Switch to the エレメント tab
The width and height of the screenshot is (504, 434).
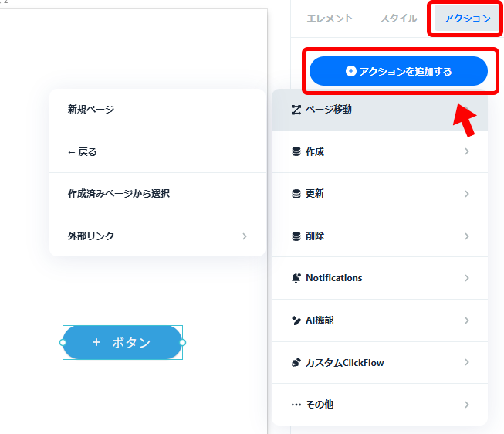[330, 19]
